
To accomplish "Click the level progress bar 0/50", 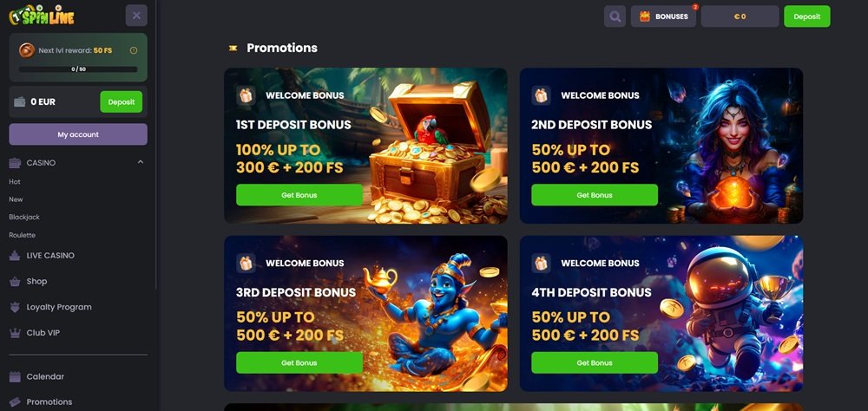I will coord(78,69).
